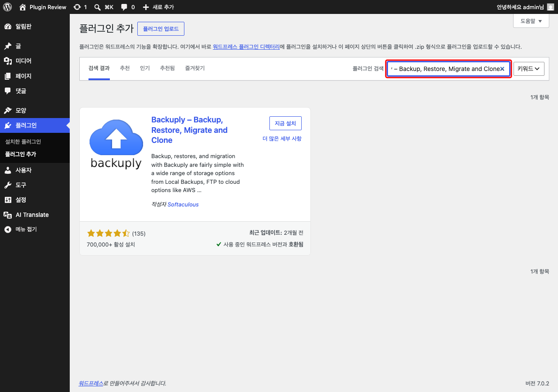
Task: Click the 플러그인 검색 label
Action: (368, 69)
